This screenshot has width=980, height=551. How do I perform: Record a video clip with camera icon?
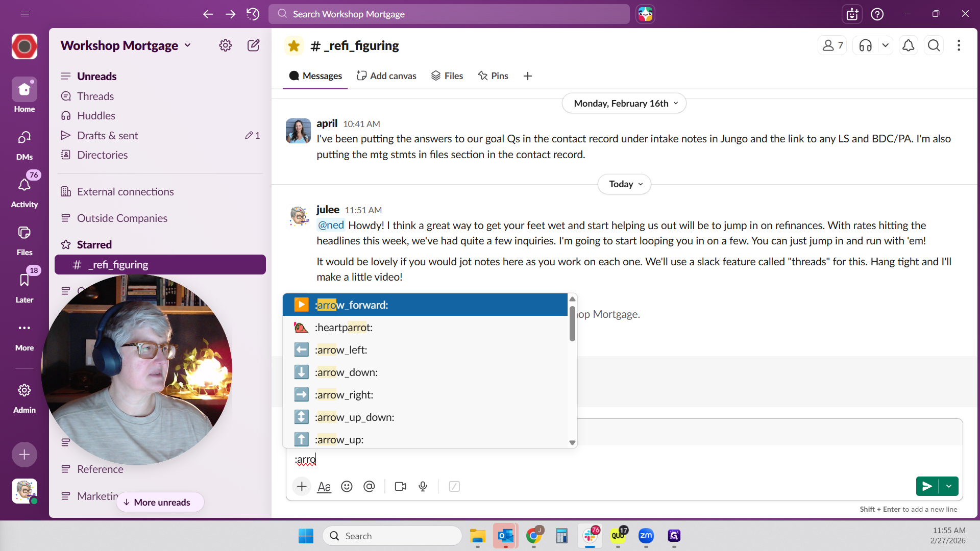coord(401,486)
